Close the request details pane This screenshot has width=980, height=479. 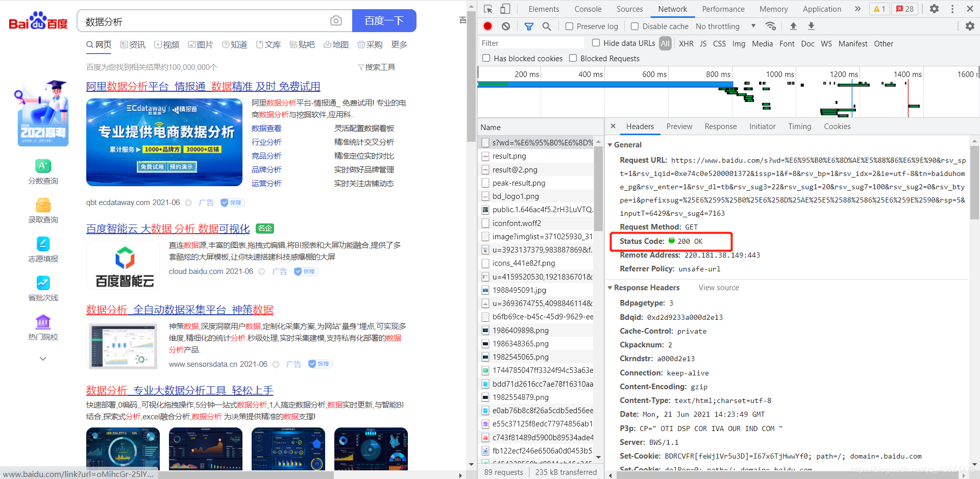613,126
